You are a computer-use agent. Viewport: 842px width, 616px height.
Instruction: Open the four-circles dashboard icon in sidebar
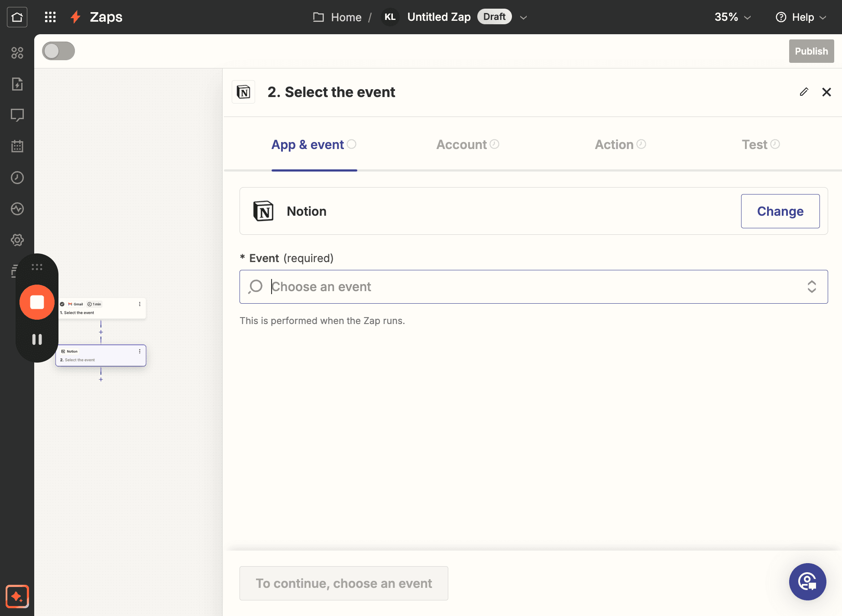click(x=17, y=53)
